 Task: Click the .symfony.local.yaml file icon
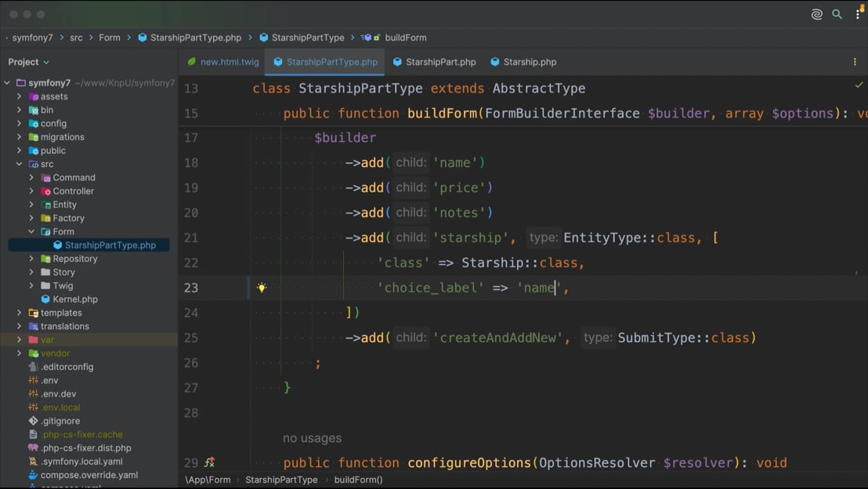(x=33, y=462)
